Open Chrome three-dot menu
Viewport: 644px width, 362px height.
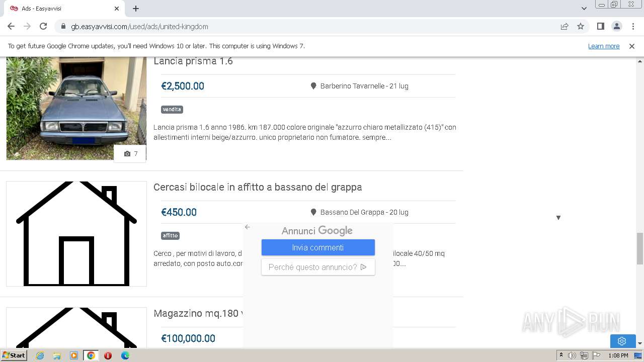[633, 26]
